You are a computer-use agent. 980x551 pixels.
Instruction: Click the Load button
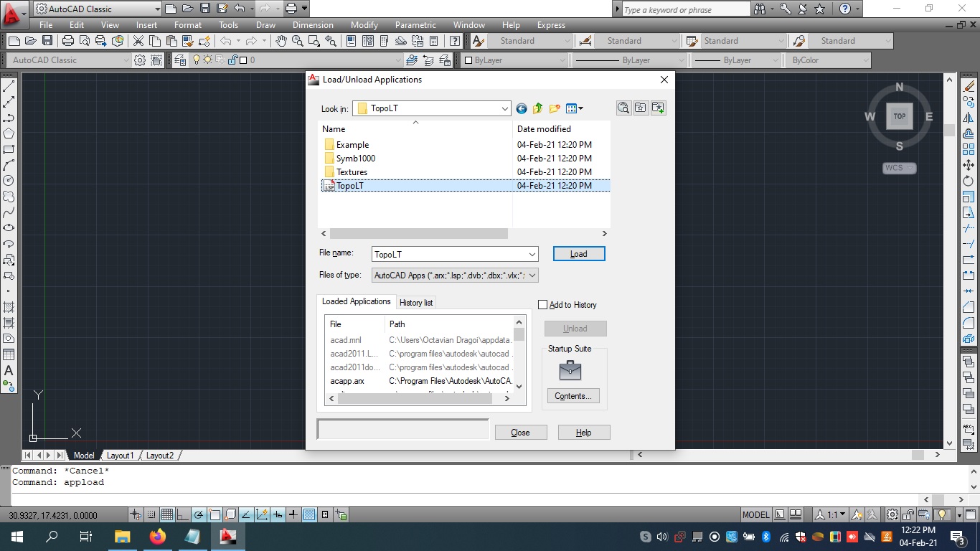(x=579, y=254)
